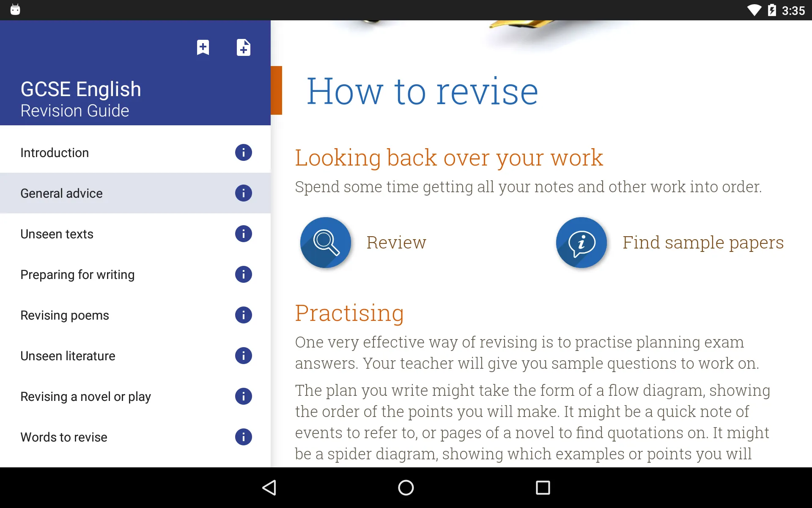The width and height of the screenshot is (812, 508).
Task: Open Preparing for writing section
Action: (77, 274)
